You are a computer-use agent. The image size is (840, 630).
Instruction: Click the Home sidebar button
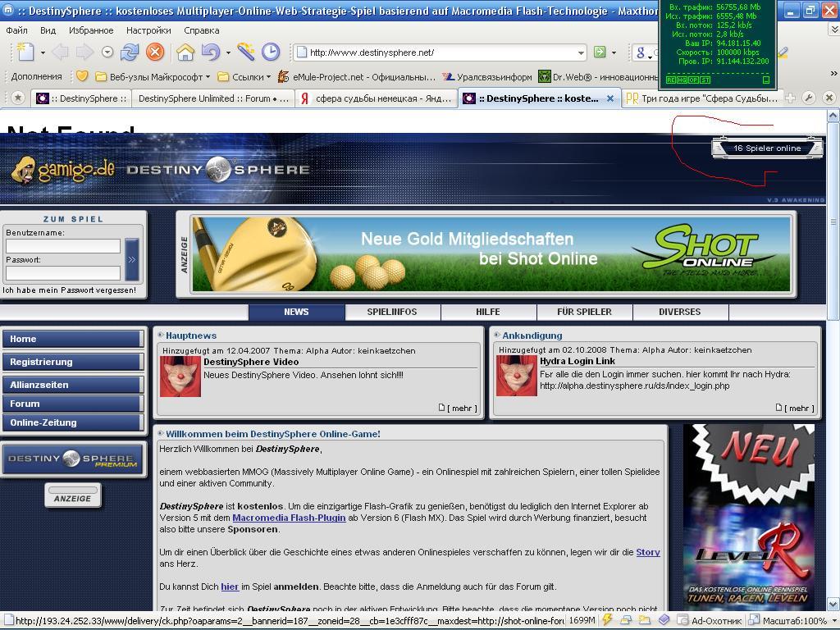click(73, 339)
